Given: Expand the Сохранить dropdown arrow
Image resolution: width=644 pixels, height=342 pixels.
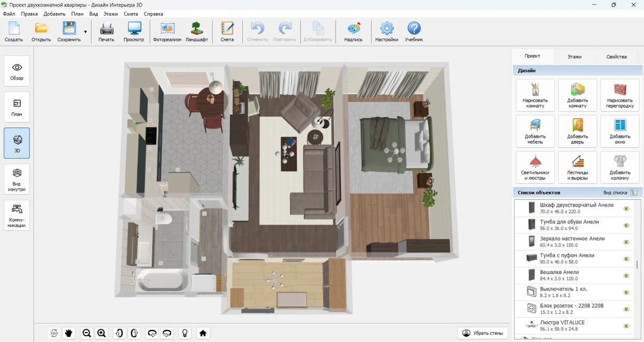Looking at the screenshot, I should pyautogui.click(x=85, y=32).
